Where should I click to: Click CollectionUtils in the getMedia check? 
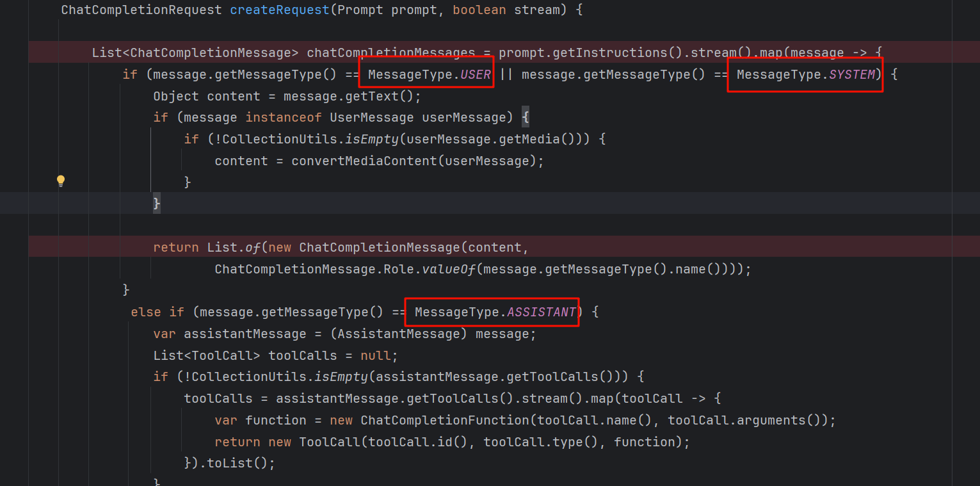(280, 139)
